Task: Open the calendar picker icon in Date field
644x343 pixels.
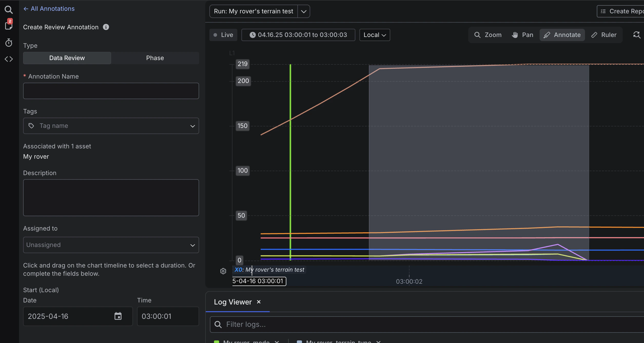Action: [x=118, y=316]
